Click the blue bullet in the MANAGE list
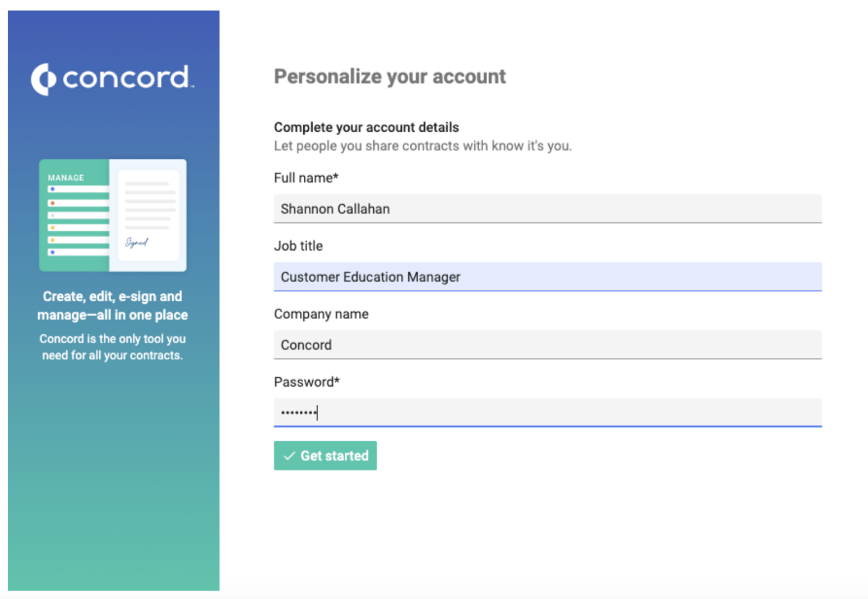Viewport: 868px width, 599px height. pyautogui.click(x=53, y=188)
